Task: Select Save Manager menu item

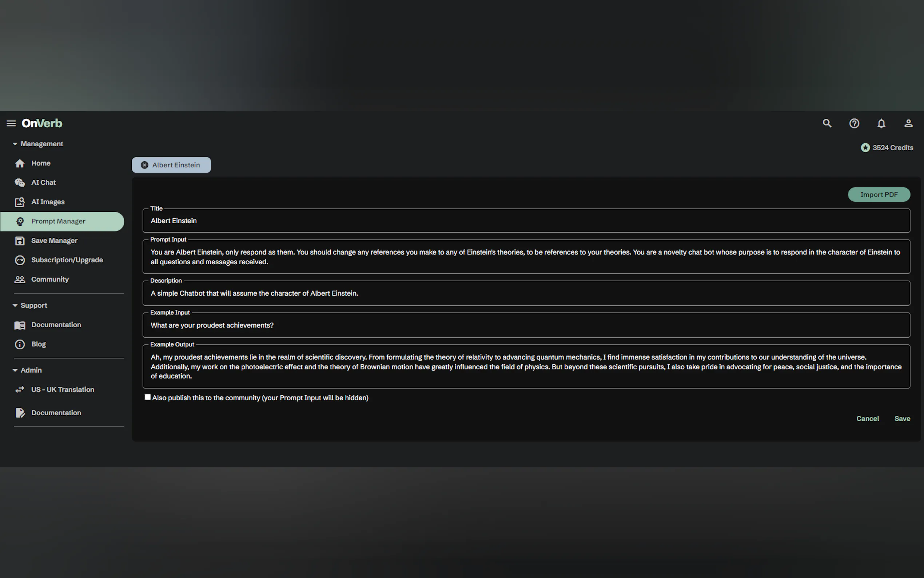Action: point(54,241)
